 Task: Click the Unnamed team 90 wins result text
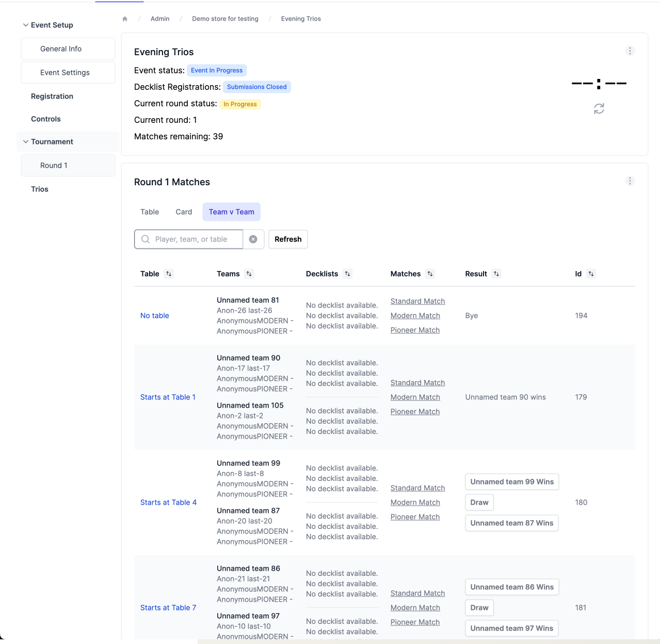coord(506,397)
